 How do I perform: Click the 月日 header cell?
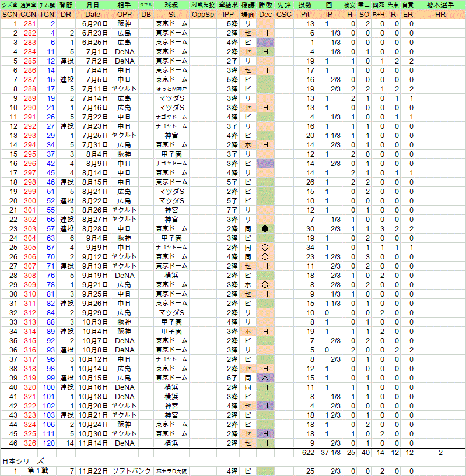pos(92,5)
